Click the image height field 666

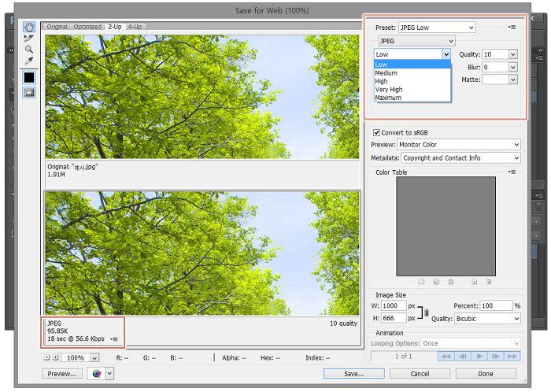pos(394,318)
